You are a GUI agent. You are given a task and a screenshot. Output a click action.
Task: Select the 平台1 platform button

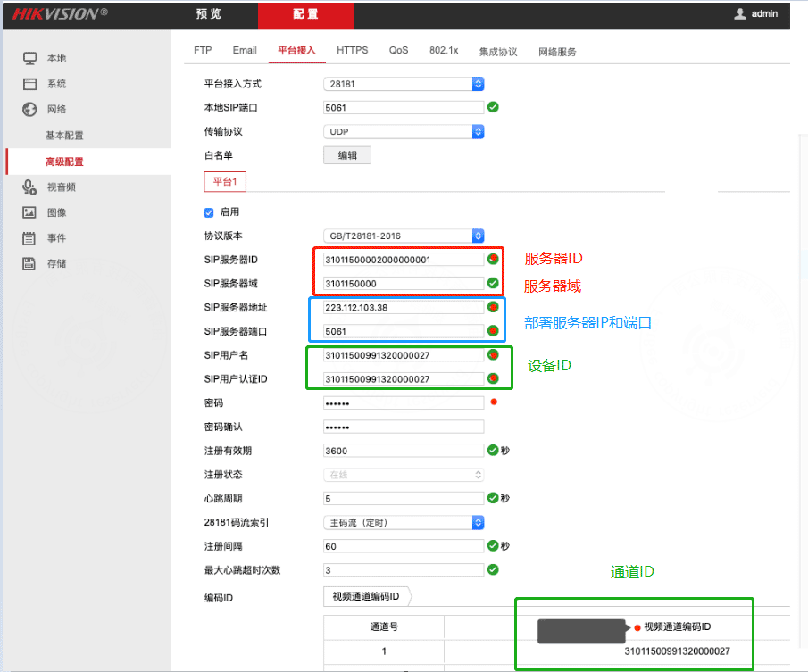(x=225, y=181)
